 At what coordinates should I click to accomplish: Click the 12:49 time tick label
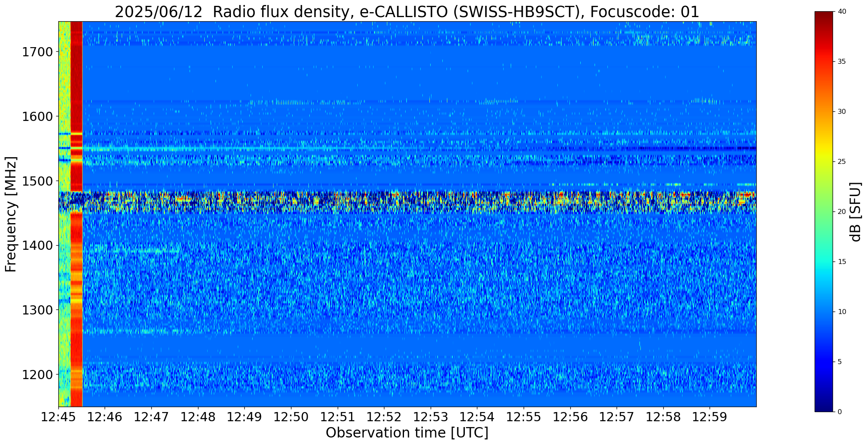pos(245,417)
